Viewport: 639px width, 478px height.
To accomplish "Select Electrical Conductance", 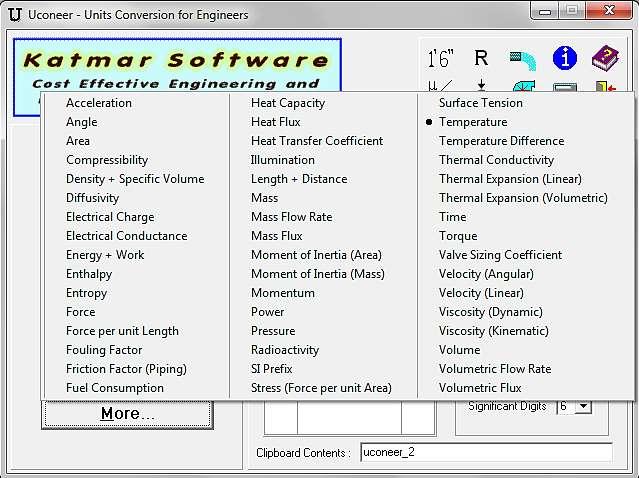I will pyautogui.click(x=127, y=236).
